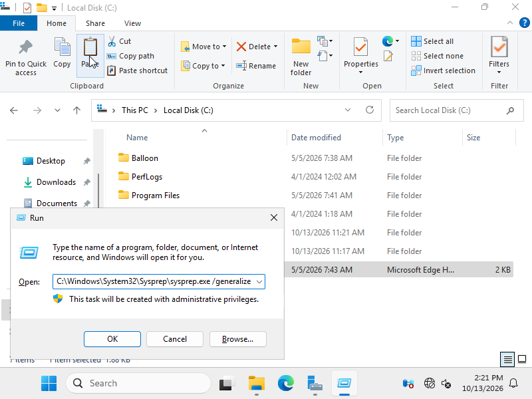Sort by the Type column header
Image resolution: width=532 pixels, height=399 pixels.
[396, 138]
